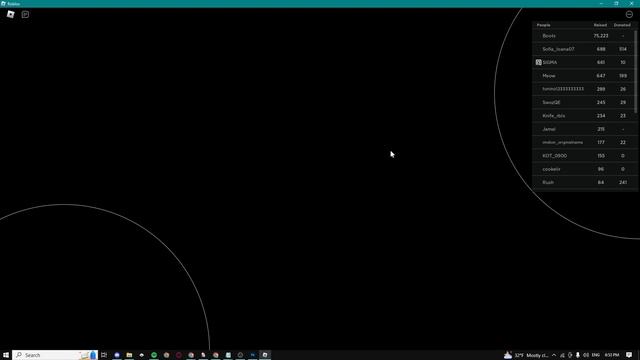
Task: Select the cookeiix leaderboard row
Action: click(584, 169)
